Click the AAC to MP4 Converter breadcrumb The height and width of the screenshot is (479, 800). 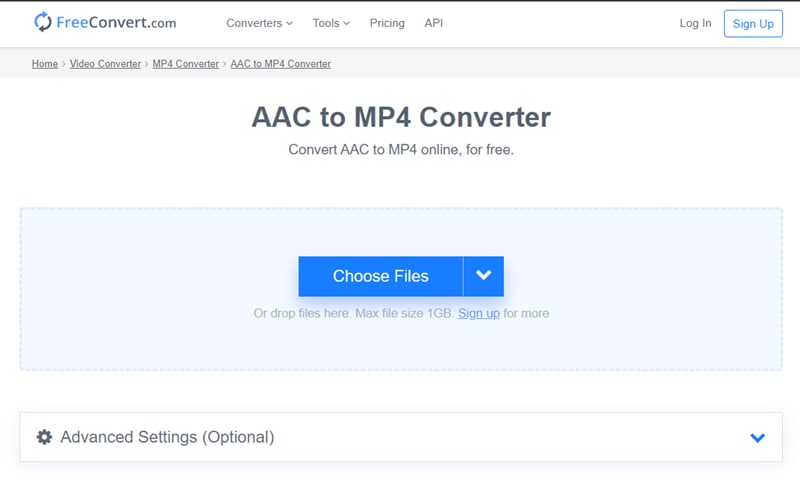pos(280,64)
